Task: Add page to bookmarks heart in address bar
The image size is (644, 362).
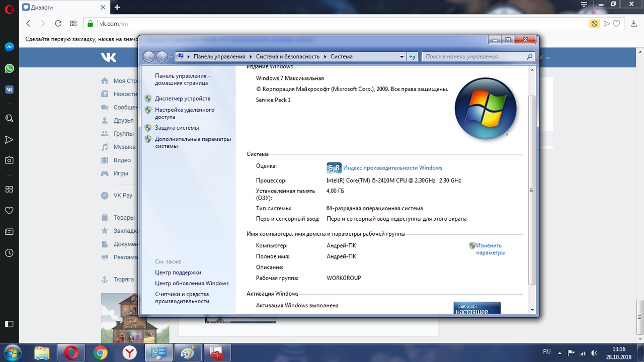Action: (x=616, y=23)
